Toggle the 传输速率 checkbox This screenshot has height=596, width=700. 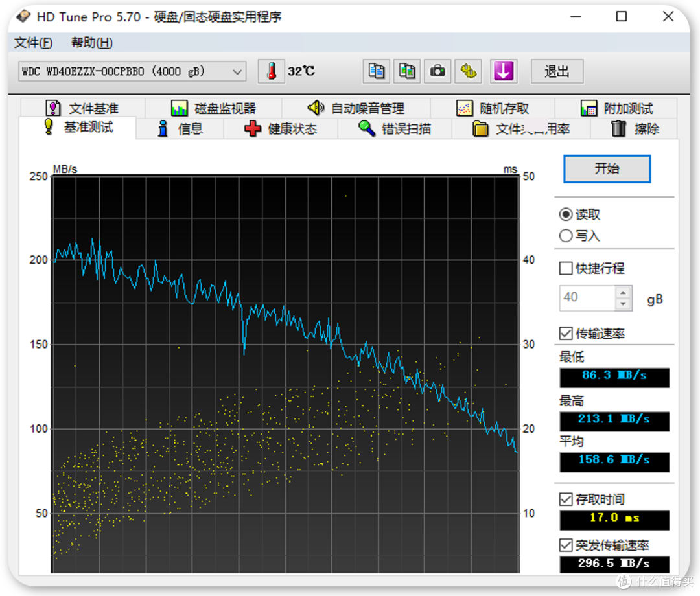tap(566, 333)
